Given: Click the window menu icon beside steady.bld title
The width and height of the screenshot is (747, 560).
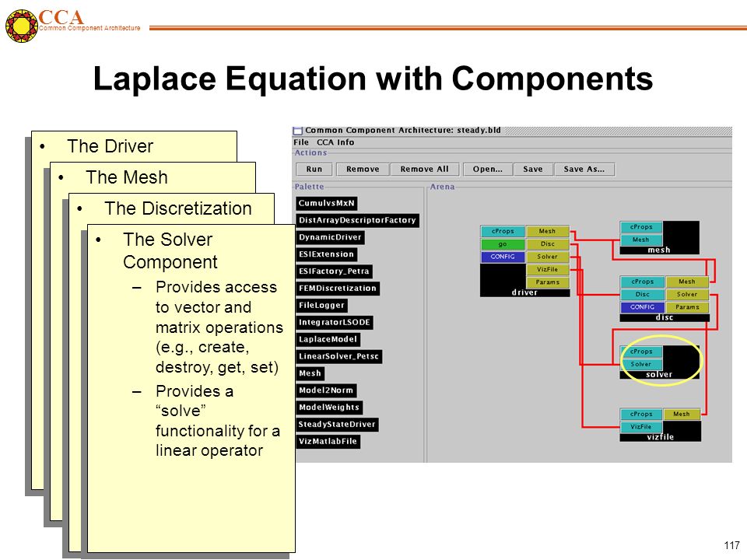Looking at the screenshot, I should [x=298, y=131].
